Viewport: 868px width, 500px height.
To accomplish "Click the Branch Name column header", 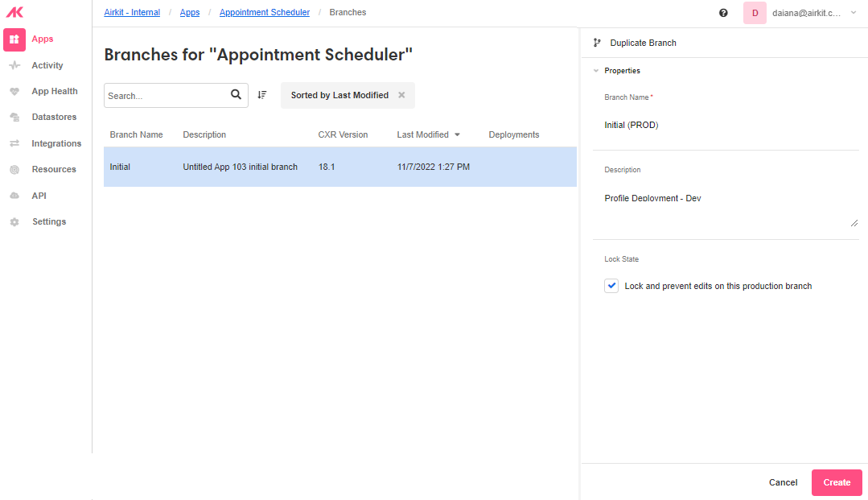I will 136,134.
